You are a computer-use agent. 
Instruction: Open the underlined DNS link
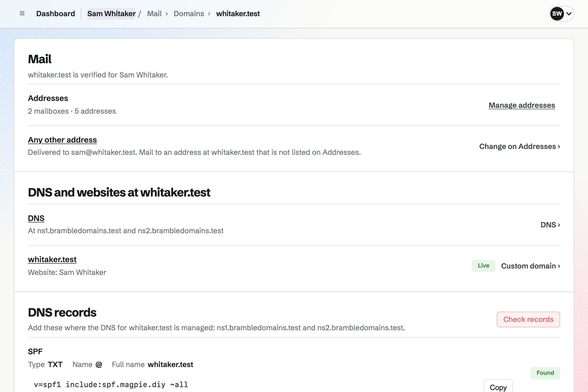click(x=36, y=218)
